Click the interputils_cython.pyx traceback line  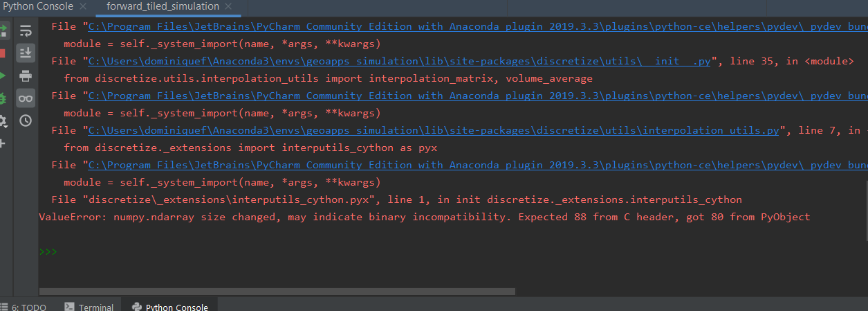coord(396,199)
